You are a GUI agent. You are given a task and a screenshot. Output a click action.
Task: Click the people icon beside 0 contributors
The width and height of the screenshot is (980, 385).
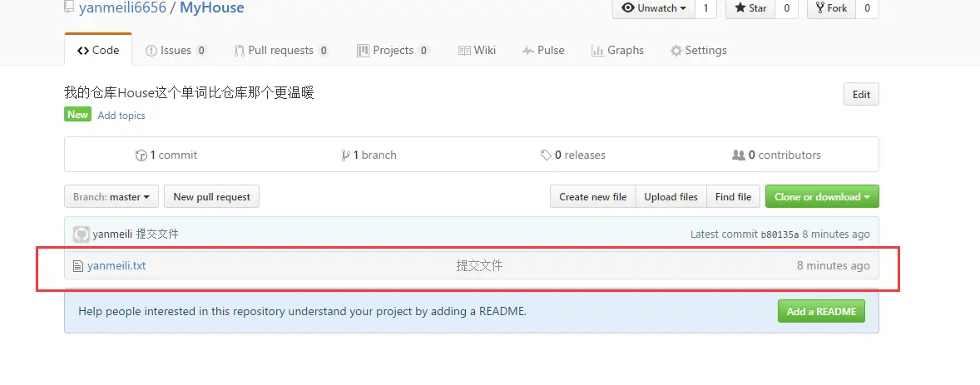pos(739,155)
